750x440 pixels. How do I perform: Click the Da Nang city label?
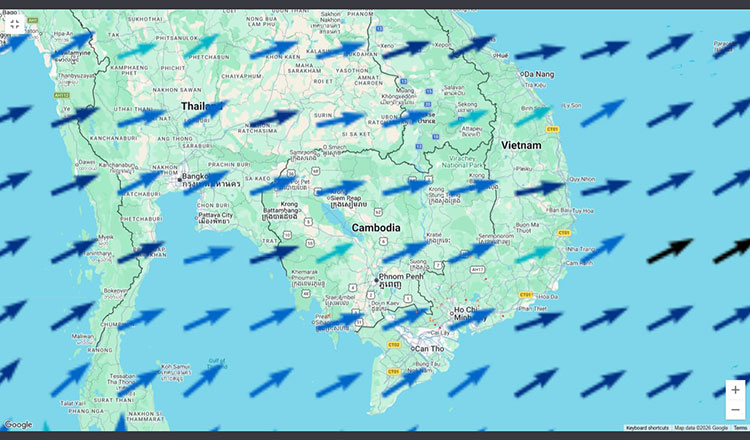(x=539, y=75)
